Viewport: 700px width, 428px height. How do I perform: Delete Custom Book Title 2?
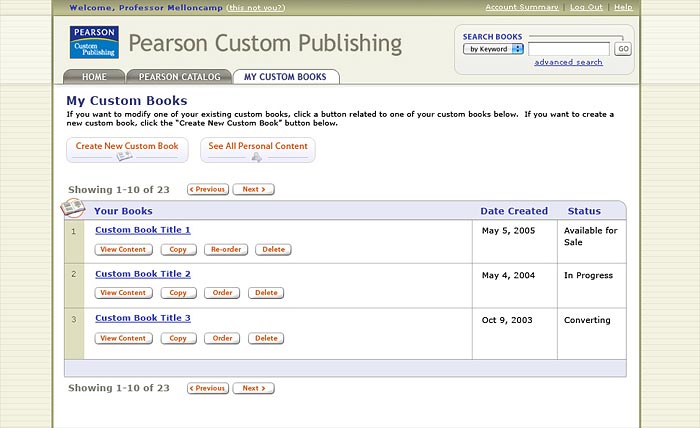(x=266, y=293)
